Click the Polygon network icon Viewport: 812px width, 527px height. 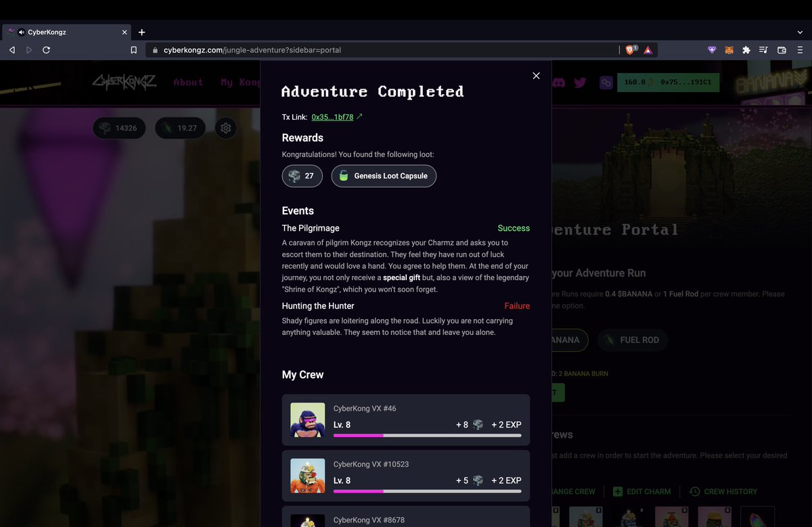point(606,83)
